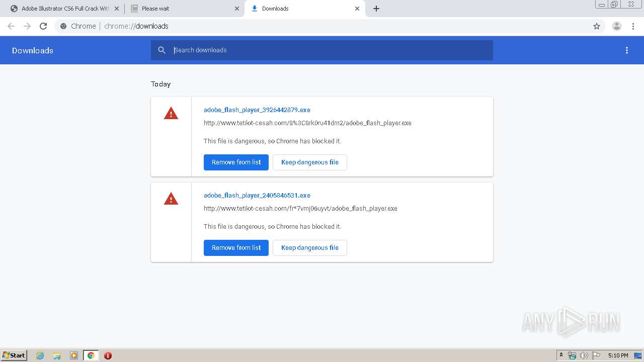
Task: Open the volume speaker tray icon
Action: (584, 355)
